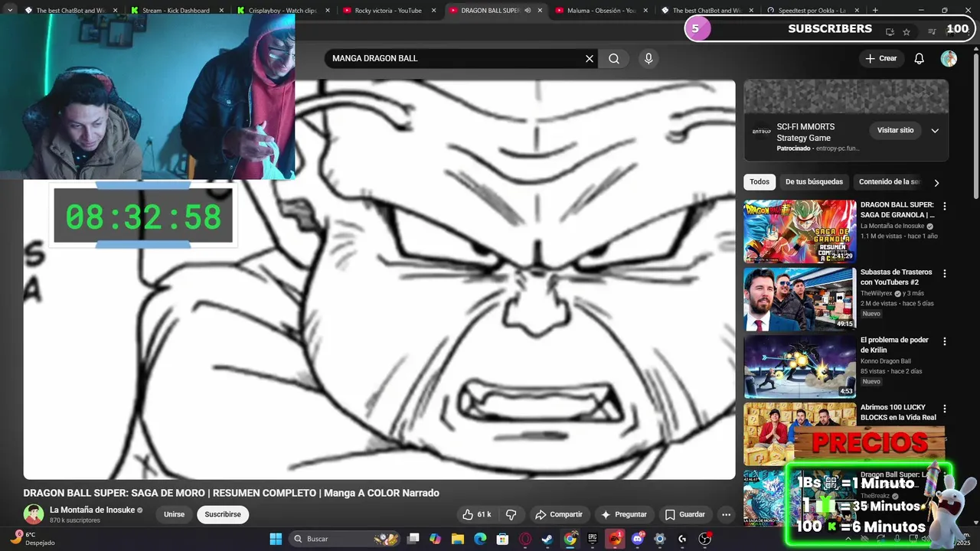Open YouTube notifications bell
980x551 pixels.
(x=919, y=59)
